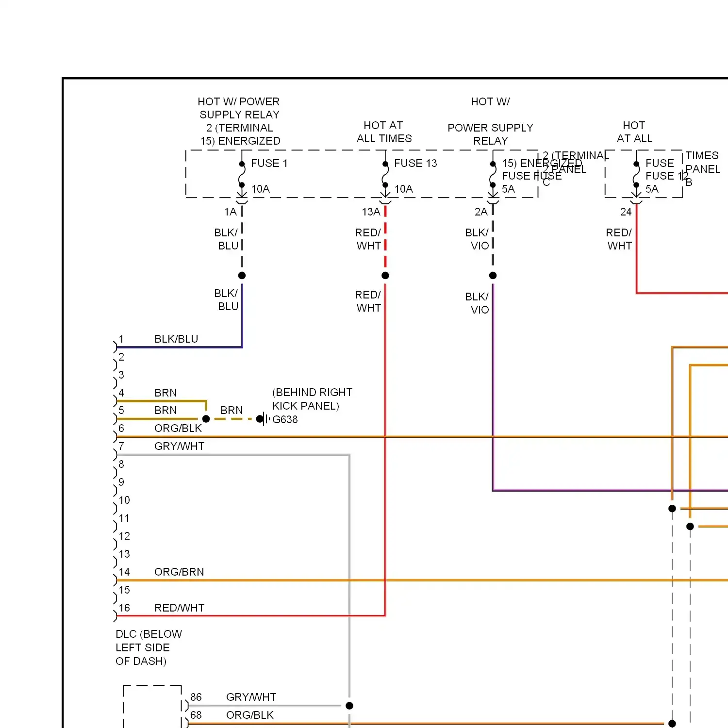
Task: Select the FUSE 13 label
Action: click(x=415, y=164)
